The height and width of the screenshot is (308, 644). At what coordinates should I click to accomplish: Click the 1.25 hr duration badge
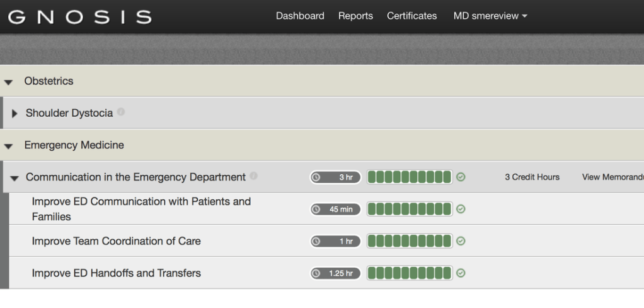click(x=335, y=273)
